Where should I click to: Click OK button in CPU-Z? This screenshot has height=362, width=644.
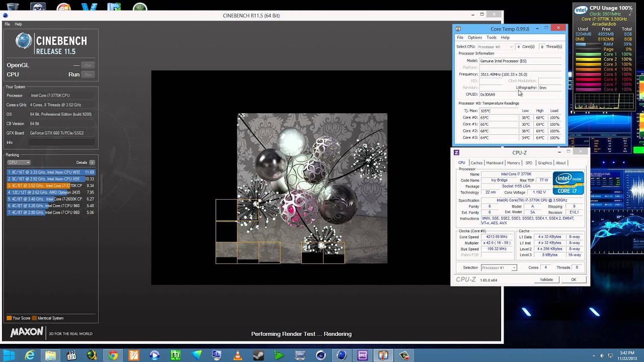click(x=574, y=280)
